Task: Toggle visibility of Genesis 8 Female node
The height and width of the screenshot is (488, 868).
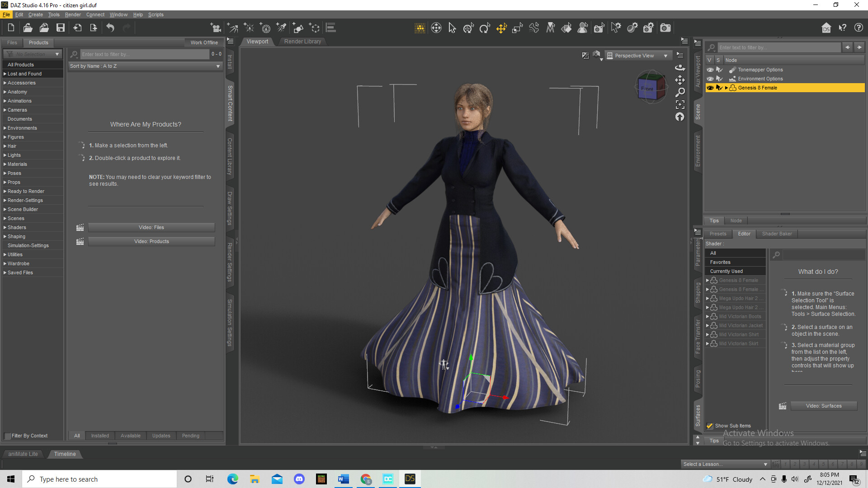Action: (709, 88)
